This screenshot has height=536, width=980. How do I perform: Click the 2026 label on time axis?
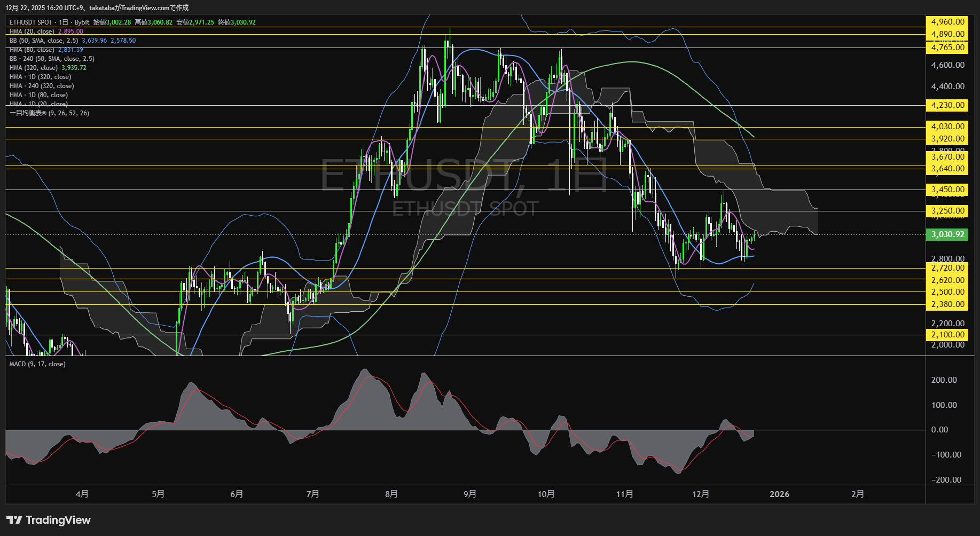pos(779,494)
